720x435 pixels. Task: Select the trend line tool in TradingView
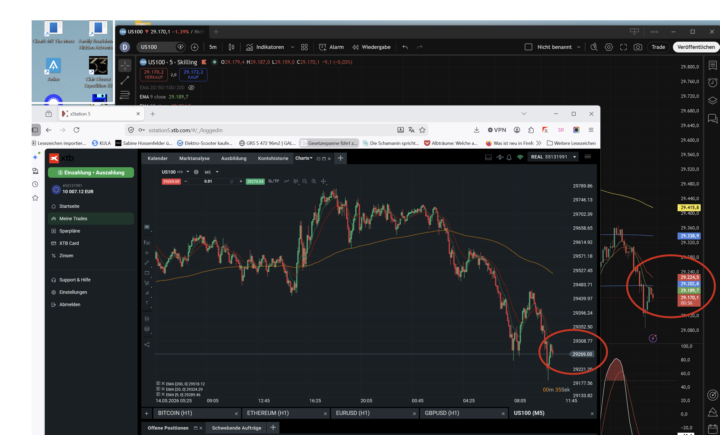[x=125, y=81]
